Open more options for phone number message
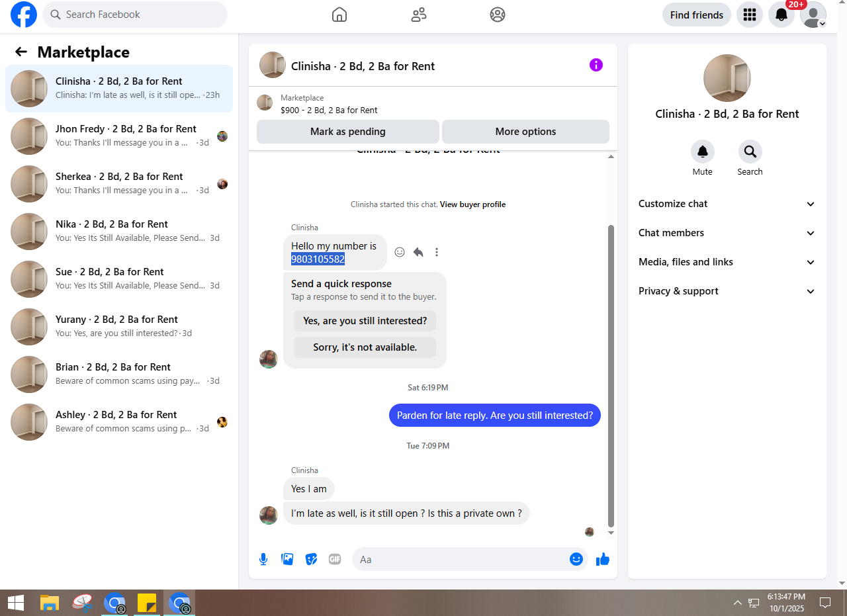Screen dimensions: 847x616 coord(437,252)
